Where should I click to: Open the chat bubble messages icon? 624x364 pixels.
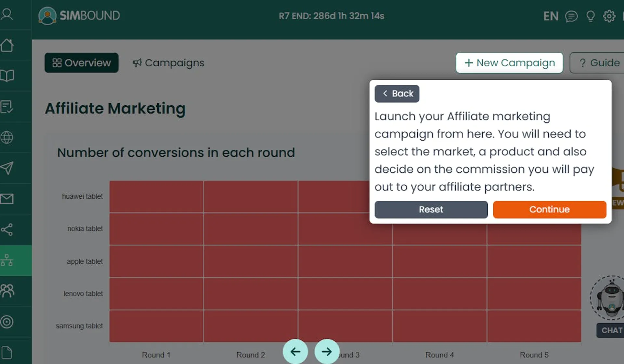pos(572,16)
